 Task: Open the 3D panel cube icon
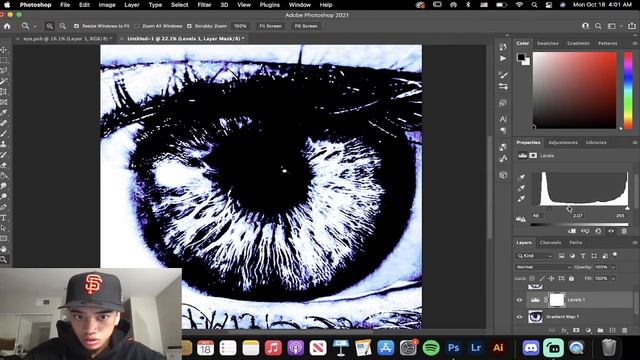503,175
